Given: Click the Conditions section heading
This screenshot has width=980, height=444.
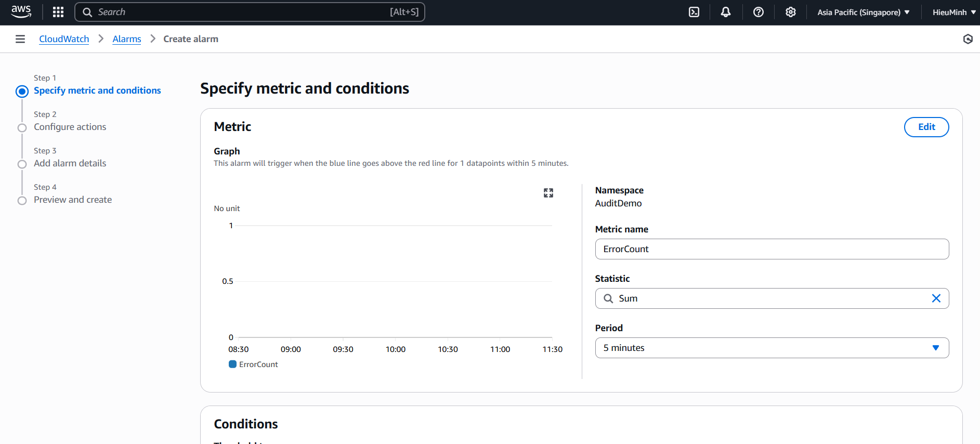Looking at the screenshot, I should (x=246, y=424).
